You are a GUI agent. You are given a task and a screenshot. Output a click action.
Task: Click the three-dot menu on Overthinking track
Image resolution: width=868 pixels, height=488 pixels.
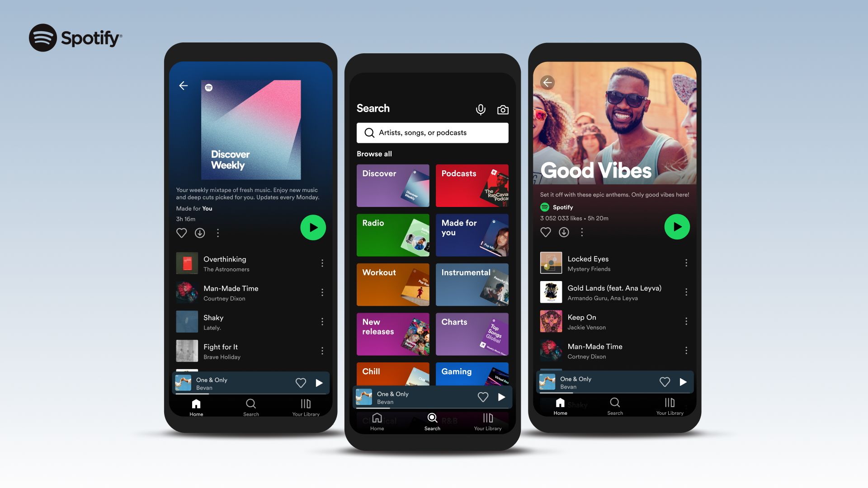pyautogui.click(x=322, y=263)
